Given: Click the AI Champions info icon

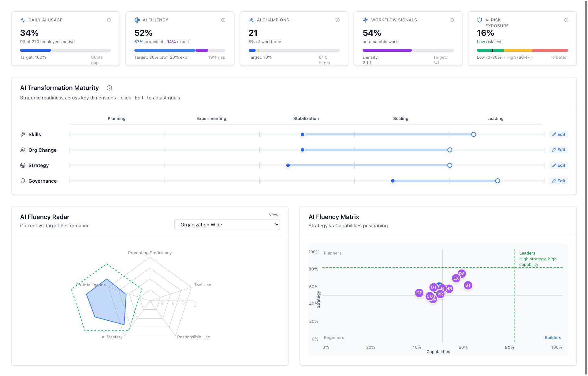Looking at the screenshot, I should (x=337, y=20).
